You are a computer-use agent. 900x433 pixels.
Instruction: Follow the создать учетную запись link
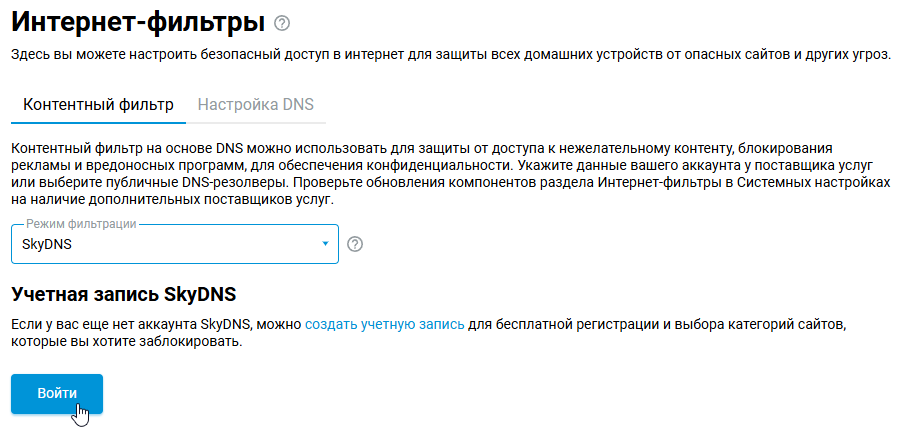[x=385, y=324]
